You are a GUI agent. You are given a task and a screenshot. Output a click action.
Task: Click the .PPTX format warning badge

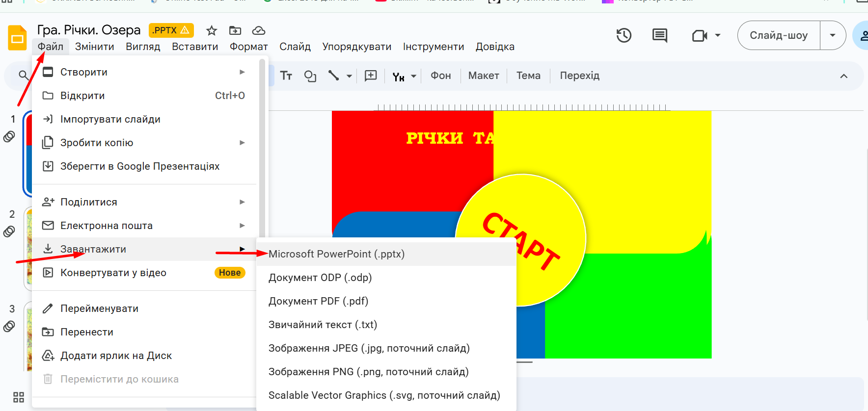(171, 30)
